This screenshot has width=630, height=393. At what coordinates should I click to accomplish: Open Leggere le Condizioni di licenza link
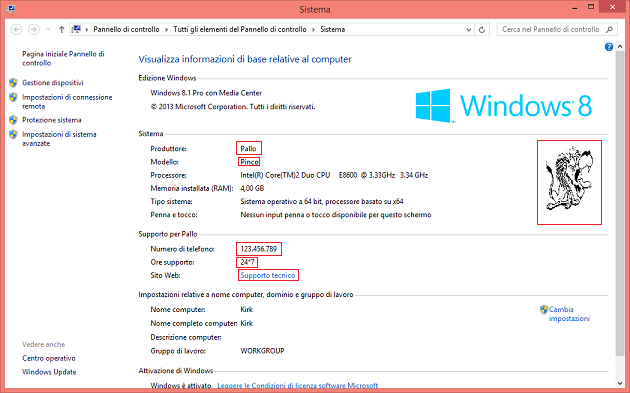[298, 385]
